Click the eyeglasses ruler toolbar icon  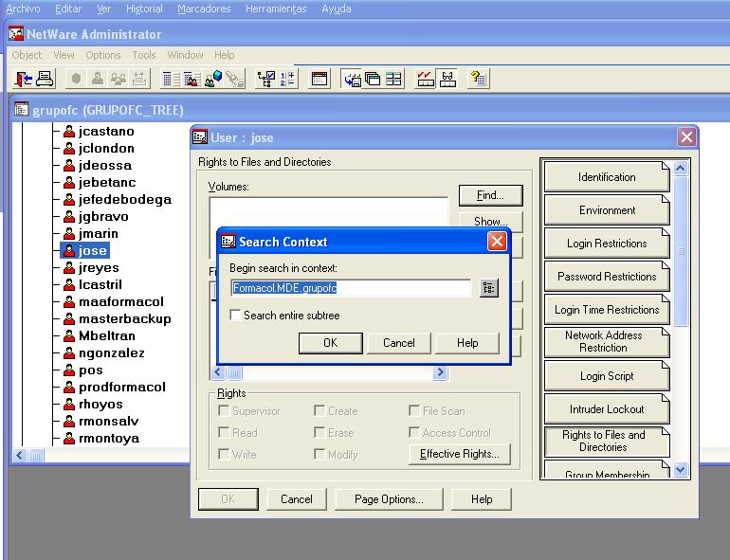tap(447, 79)
